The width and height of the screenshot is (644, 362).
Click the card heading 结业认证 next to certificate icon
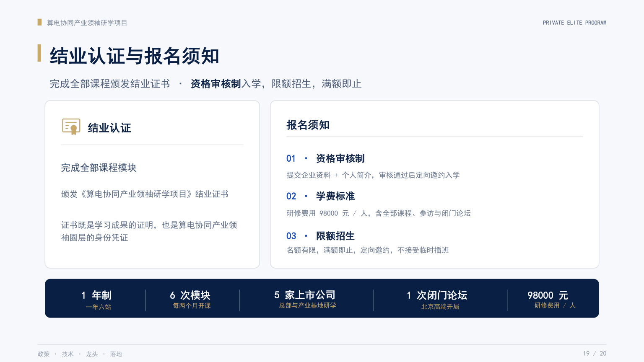pos(109,128)
